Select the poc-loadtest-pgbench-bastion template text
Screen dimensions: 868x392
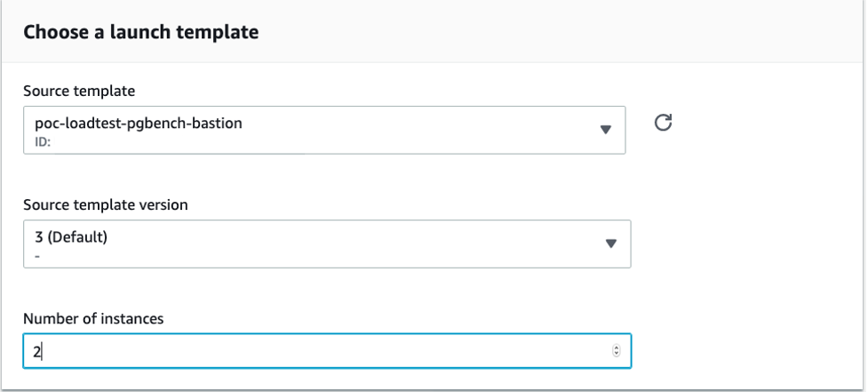[131, 124]
